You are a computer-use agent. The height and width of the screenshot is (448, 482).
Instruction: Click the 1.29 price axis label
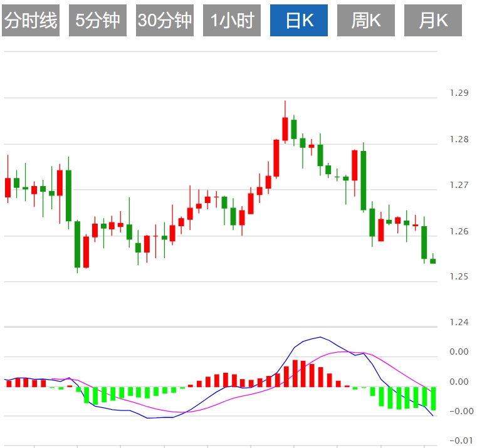[459, 93]
